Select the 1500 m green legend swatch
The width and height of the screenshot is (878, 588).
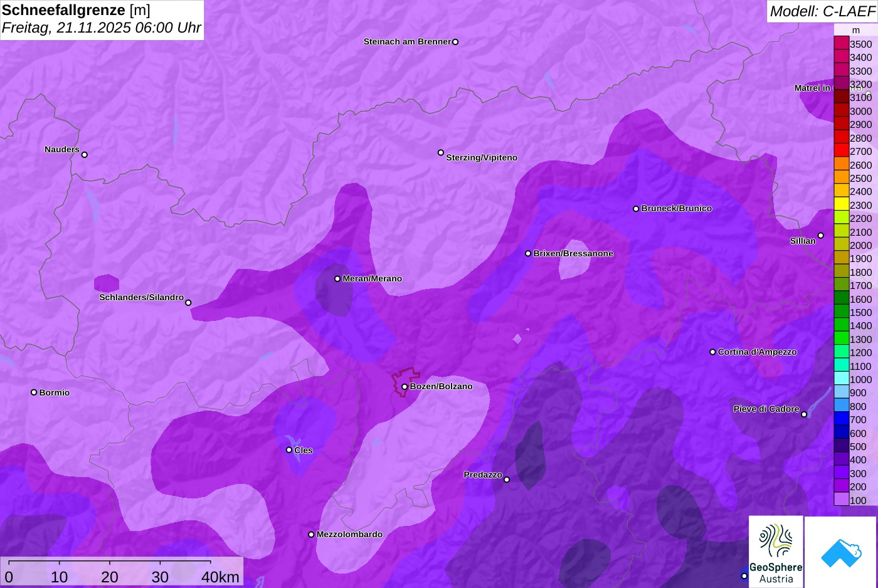click(841, 312)
